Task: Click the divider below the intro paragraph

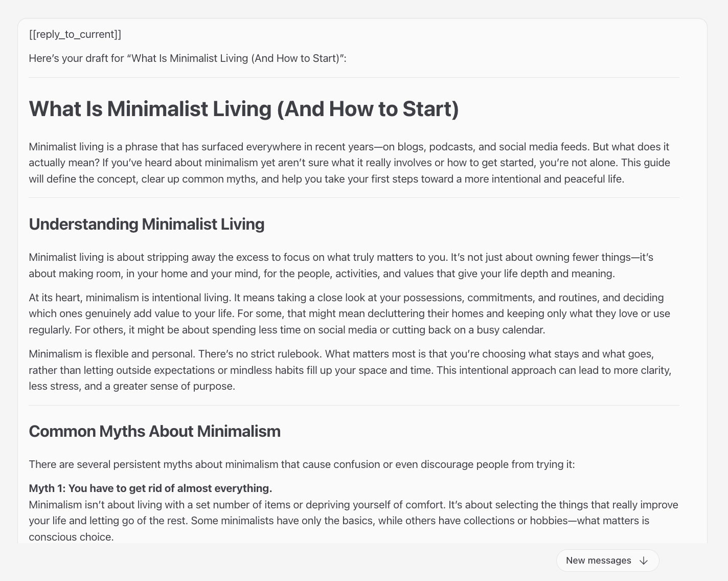Action: click(x=354, y=197)
